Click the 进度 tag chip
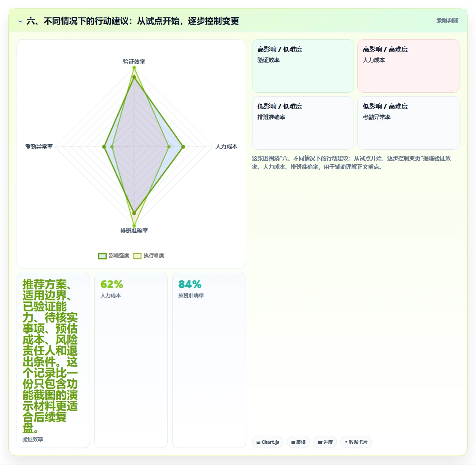 pos(325,442)
